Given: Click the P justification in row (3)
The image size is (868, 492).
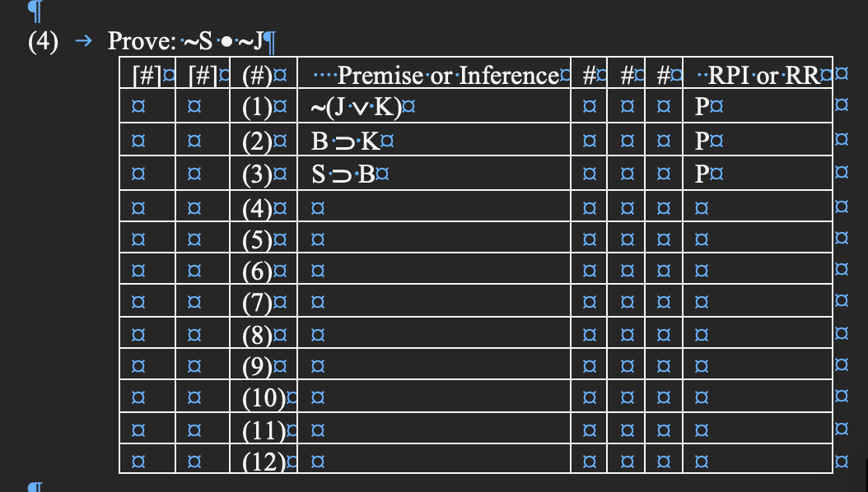Looking at the screenshot, I should 702,174.
